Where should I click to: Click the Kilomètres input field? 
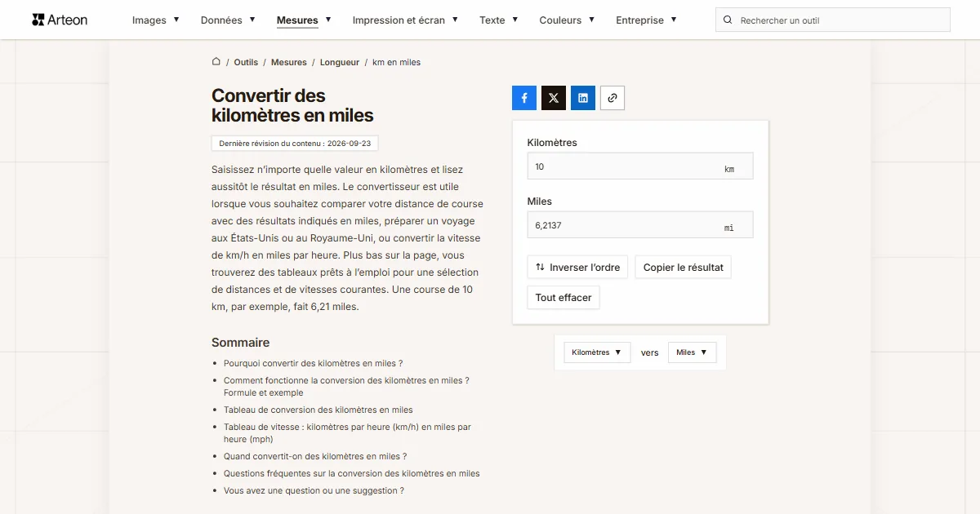pyautogui.click(x=640, y=166)
